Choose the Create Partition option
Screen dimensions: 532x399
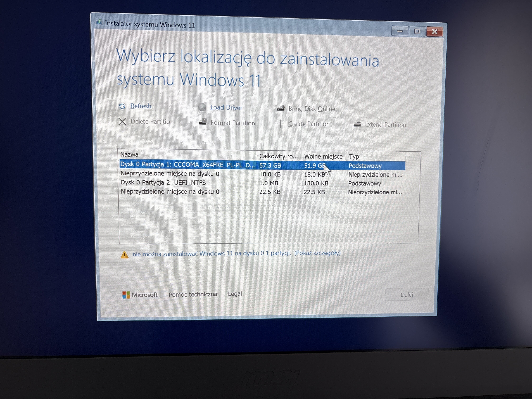click(x=309, y=124)
